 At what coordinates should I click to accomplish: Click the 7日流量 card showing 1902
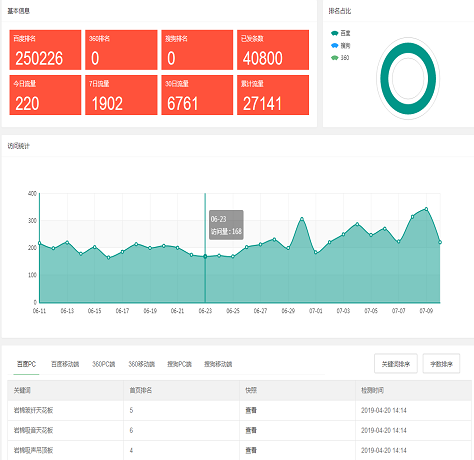pos(121,95)
